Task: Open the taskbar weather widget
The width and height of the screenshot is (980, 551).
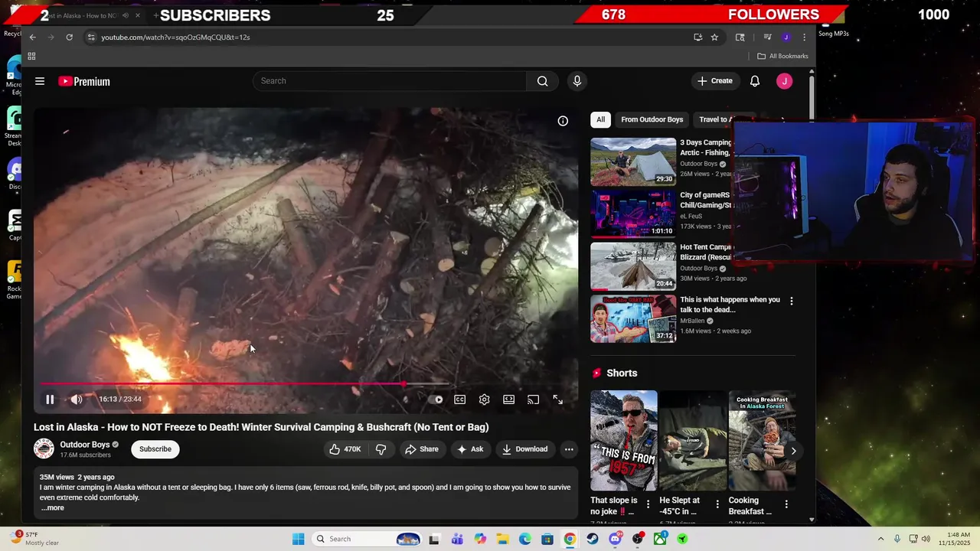Action: coord(37,539)
